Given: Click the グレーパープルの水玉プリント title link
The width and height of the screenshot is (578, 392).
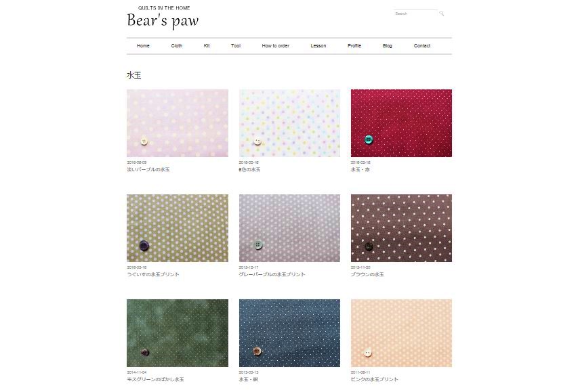Looking at the screenshot, I should coord(272,274).
